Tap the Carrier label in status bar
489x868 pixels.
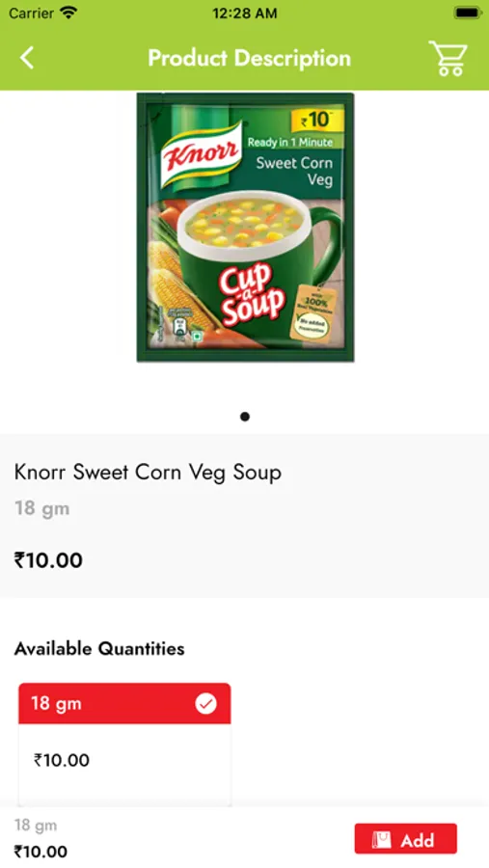click(32, 14)
